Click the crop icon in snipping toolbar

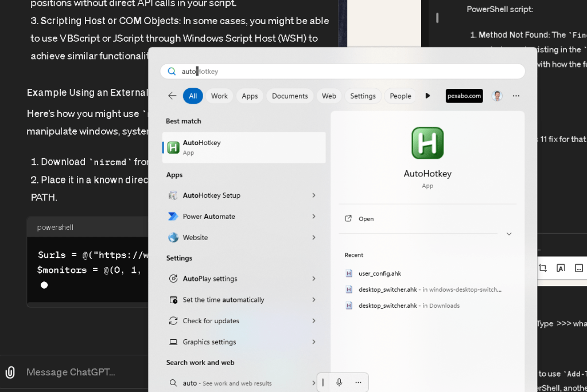[x=542, y=268]
